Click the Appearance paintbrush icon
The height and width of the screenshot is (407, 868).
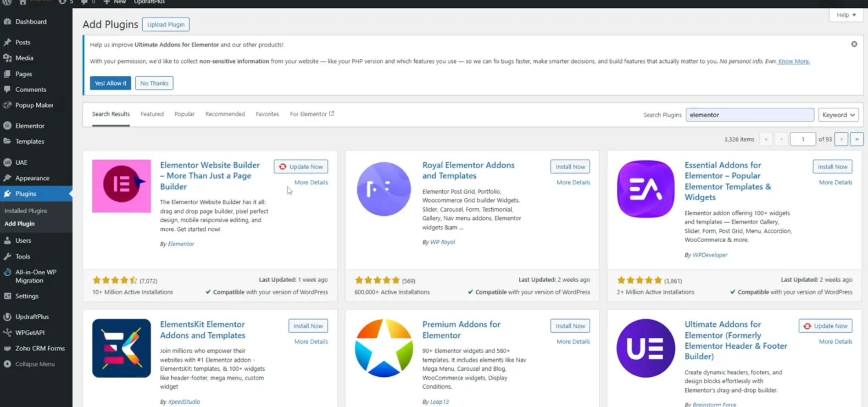tap(7, 178)
